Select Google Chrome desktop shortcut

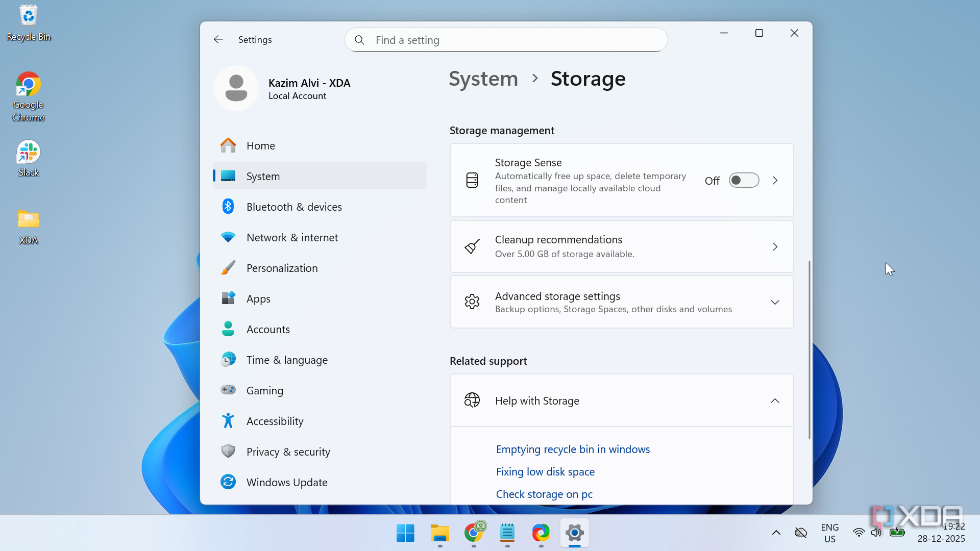[x=29, y=97]
